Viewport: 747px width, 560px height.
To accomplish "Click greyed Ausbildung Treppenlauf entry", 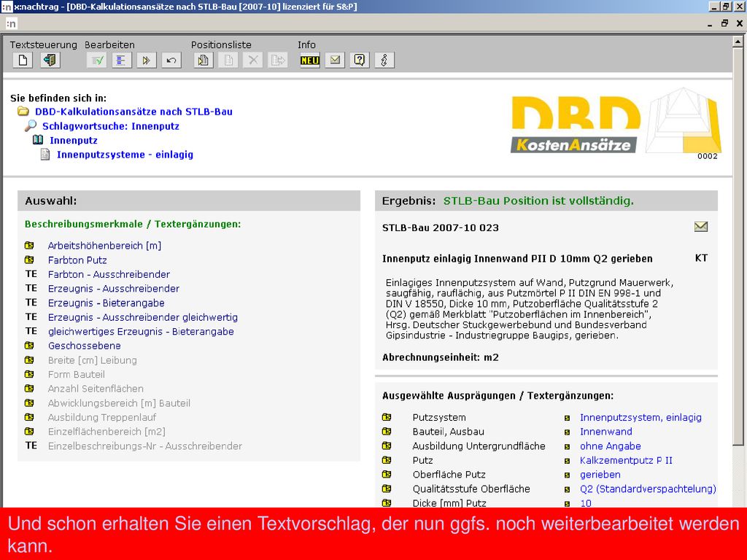I will 102,417.
